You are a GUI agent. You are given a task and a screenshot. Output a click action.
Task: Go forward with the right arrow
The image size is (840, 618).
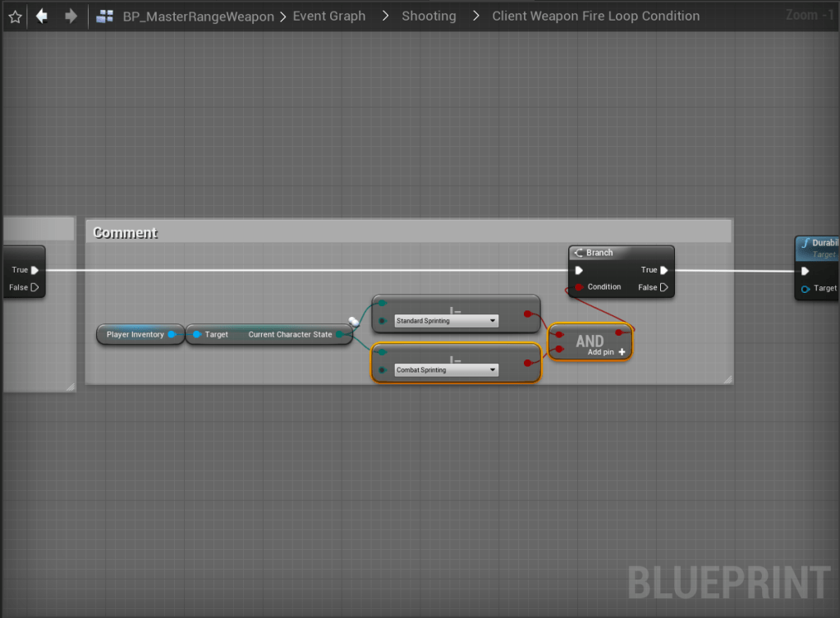coord(71,16)
